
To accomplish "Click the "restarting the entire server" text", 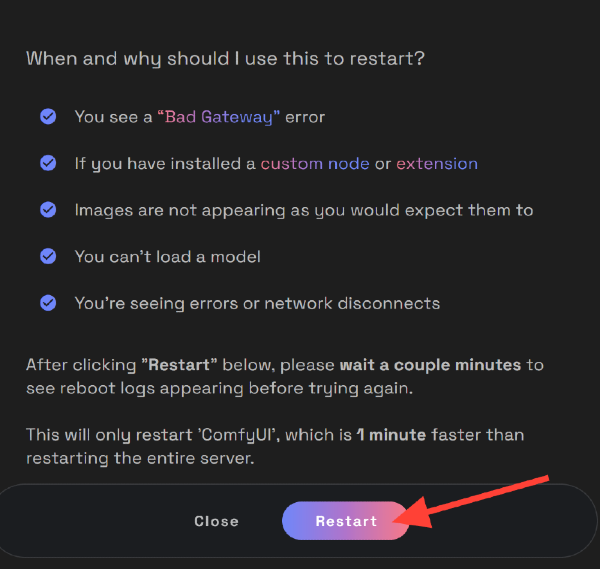I will [x=140, y=458].
